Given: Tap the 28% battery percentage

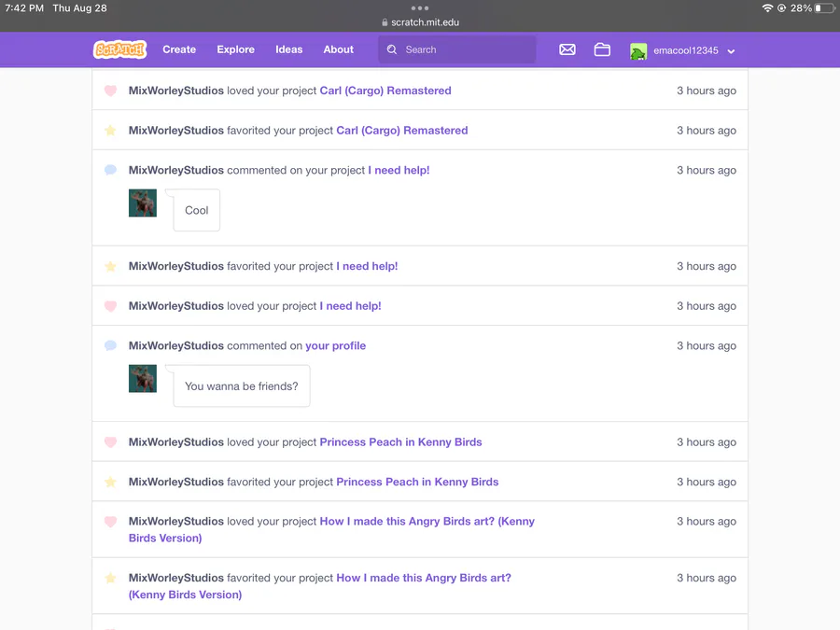Looking at the screenshot, I should pos(802,8).
